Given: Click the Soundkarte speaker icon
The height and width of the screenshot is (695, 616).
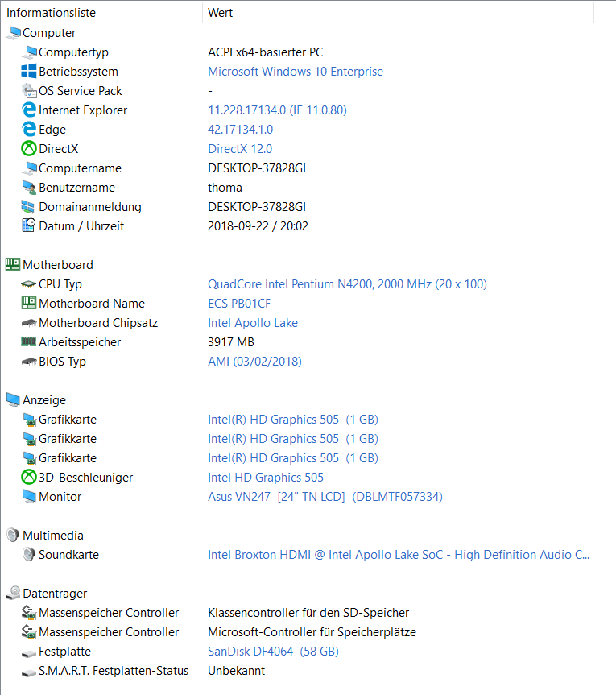Looking at the screenshot, I should [x=29, y=555].
